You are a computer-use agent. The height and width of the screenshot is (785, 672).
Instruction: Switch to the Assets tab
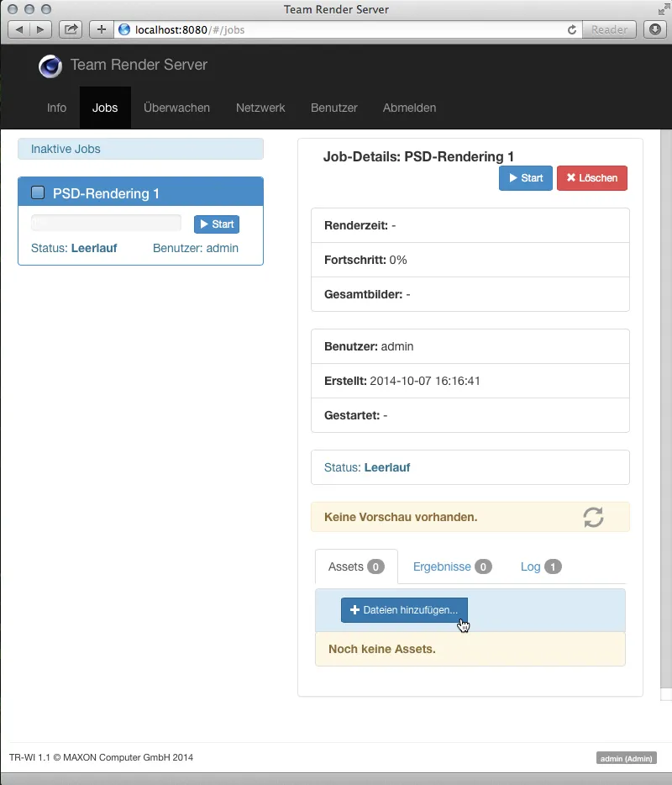tap(356, 566)
